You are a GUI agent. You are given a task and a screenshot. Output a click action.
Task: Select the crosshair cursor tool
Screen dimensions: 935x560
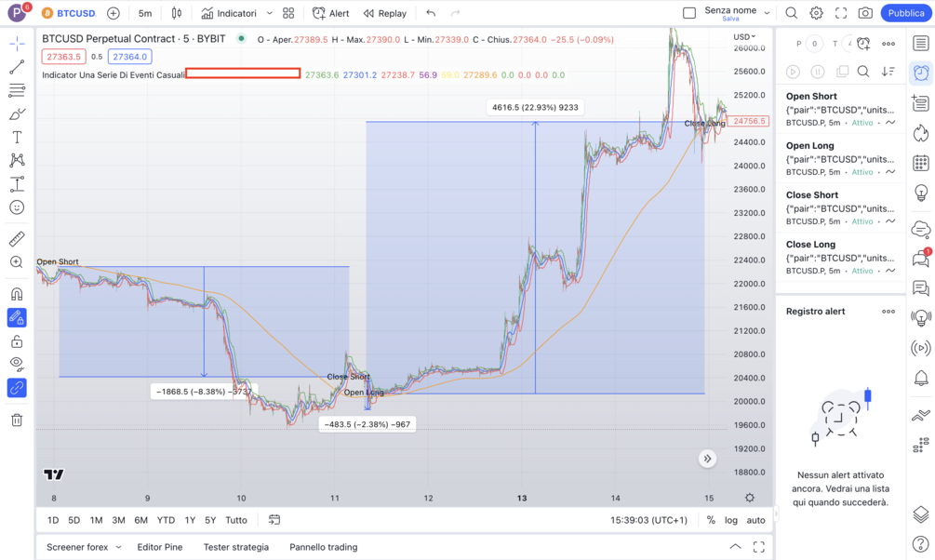click(x=17, y=43)
